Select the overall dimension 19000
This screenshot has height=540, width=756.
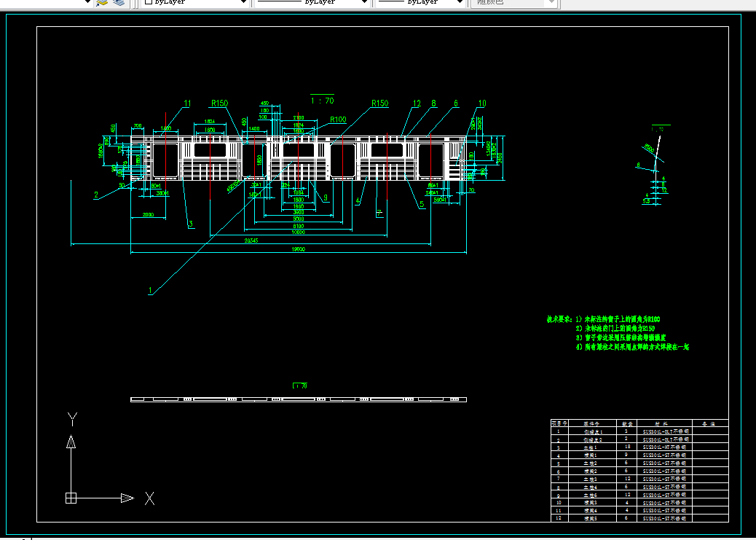[299, 249]
